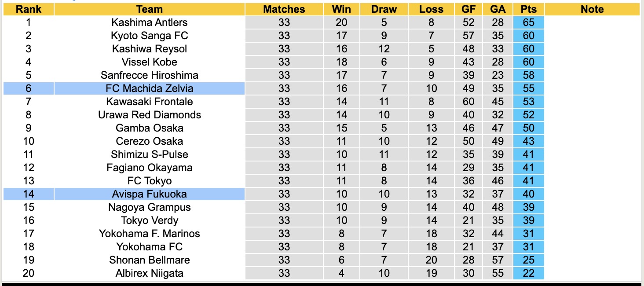
Task: Open the Kashima Antlers team name
Action: (150, 22)
